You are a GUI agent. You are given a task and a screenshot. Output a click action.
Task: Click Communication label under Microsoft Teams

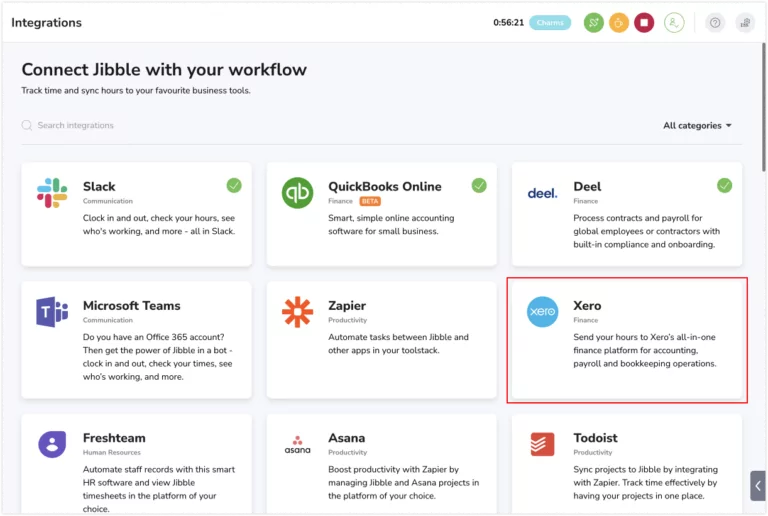108,320
